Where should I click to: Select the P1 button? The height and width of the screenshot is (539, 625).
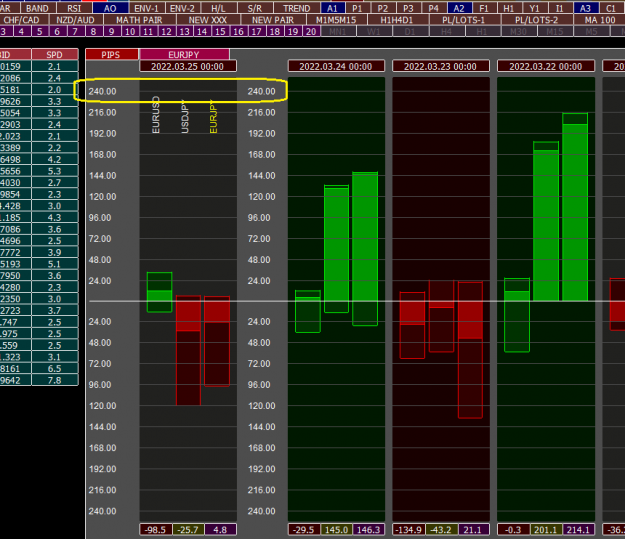pyautogui.click(x=358, y=8)
